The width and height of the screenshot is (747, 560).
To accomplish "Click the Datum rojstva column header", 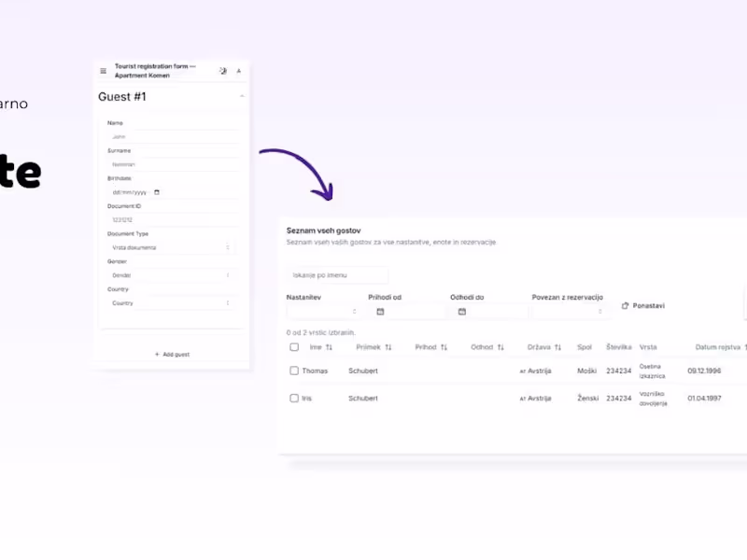I will [717, 347].
